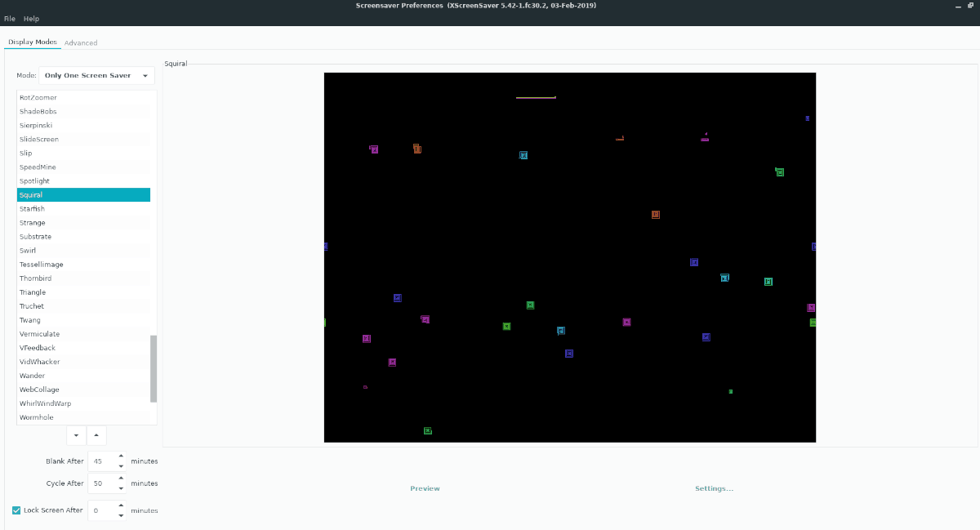Open the File menu
980x530 pixels.
click(x=10, y=19)
